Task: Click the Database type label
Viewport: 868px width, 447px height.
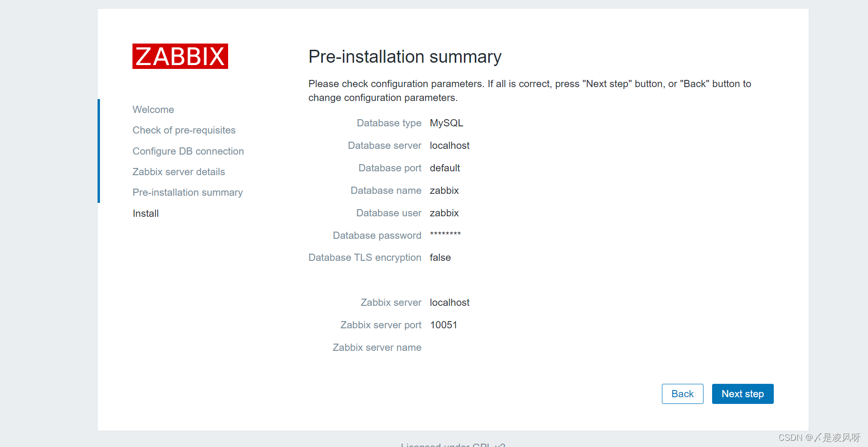Action: point(389,123)
